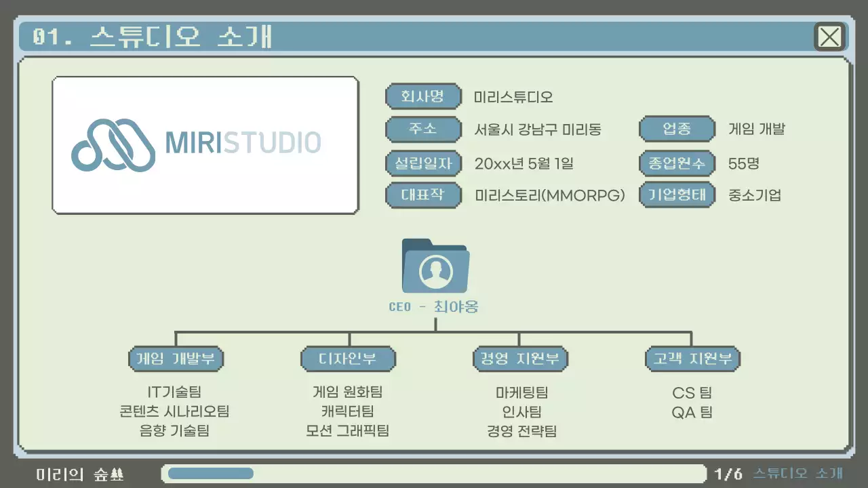
Task: Select the 경영 지원부 button
Action: pos(520,359)
